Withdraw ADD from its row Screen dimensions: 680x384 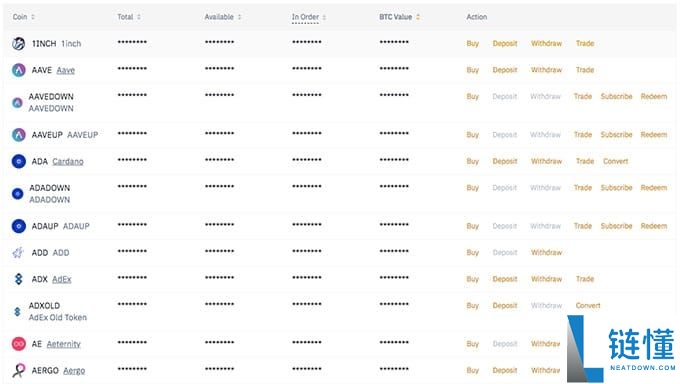tap(546, 253)
